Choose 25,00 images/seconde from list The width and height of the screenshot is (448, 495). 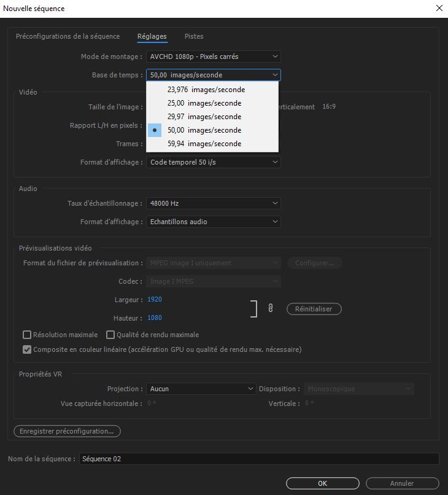(204, 103)
